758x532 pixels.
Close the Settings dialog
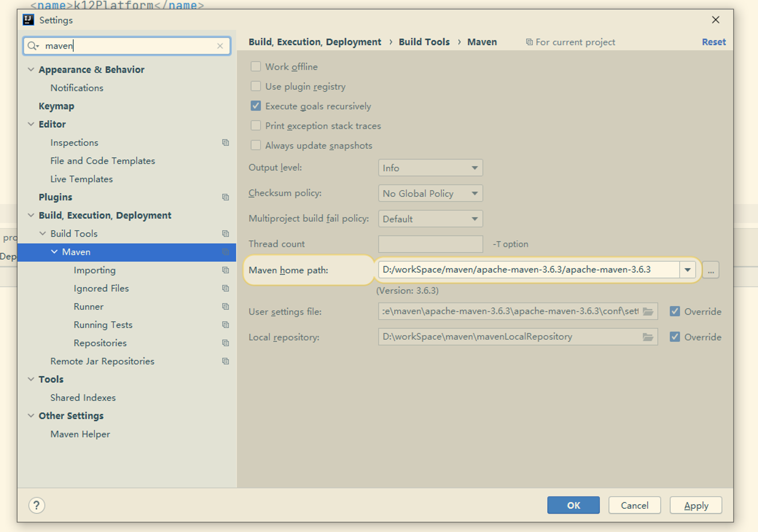pyautogui.click(x=716, y=20)
